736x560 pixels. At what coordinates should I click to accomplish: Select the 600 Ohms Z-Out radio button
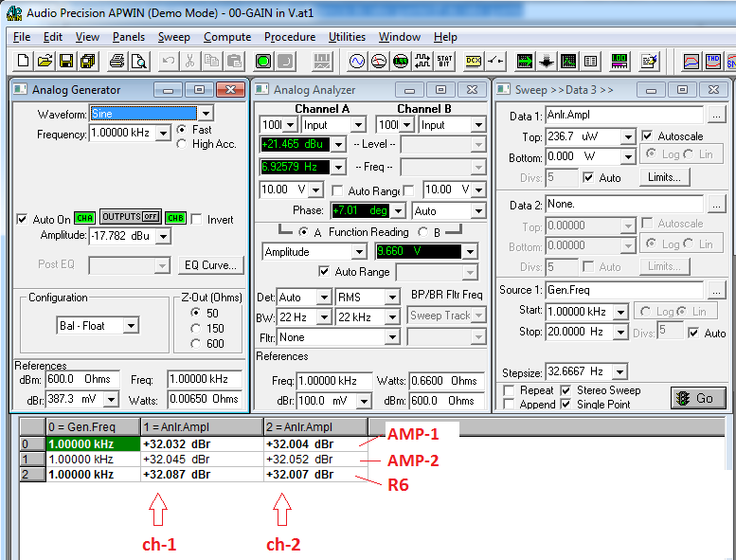pyautogui.click(x=195, y=344)
